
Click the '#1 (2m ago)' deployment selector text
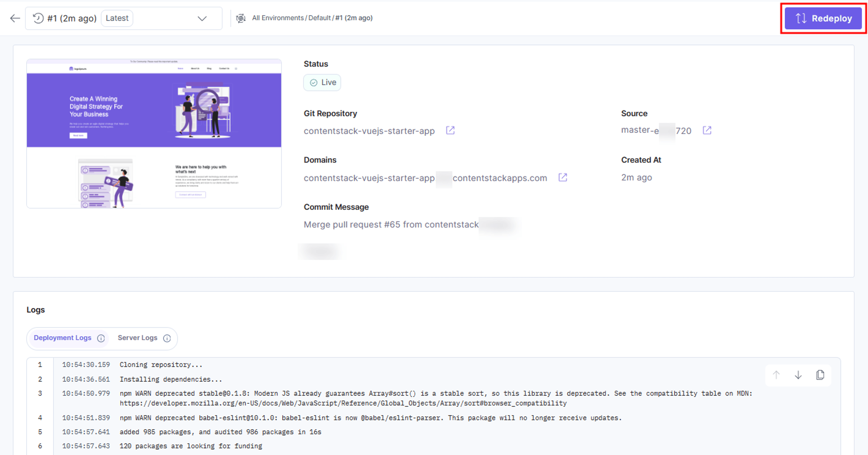click(72, 18)
